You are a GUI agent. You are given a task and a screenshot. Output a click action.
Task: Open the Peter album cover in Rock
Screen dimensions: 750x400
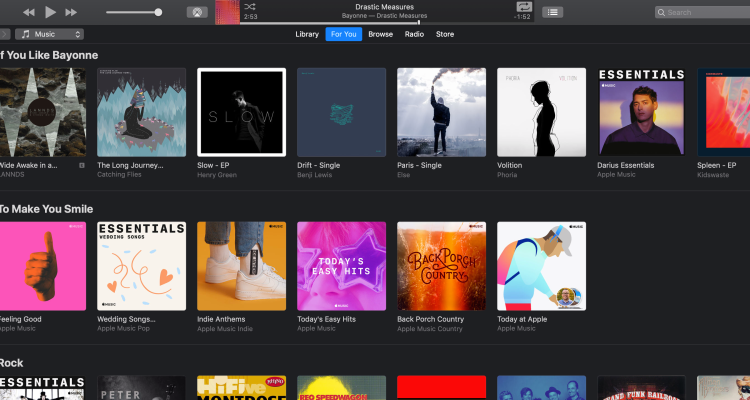[x=142, y=388]
